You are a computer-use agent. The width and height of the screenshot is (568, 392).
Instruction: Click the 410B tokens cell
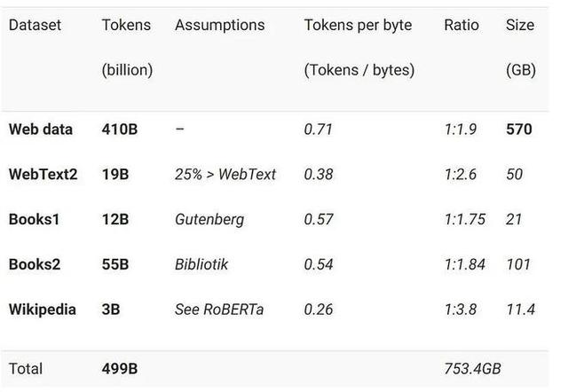click(x=120, y=129)
